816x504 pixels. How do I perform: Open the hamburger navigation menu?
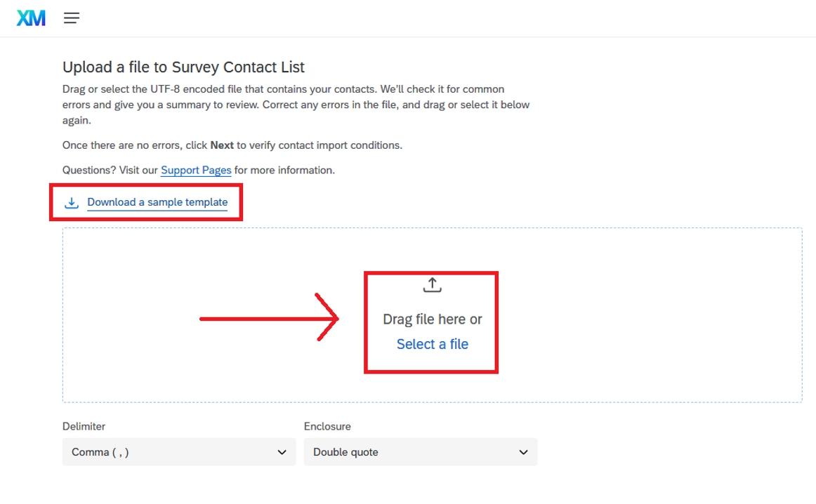pyautogui.click(x=72, y=19)
